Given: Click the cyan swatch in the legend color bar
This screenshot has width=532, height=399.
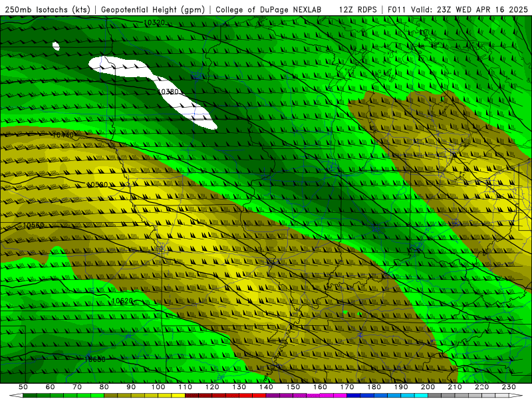Looking at the screenshot, I should (421, 396).
